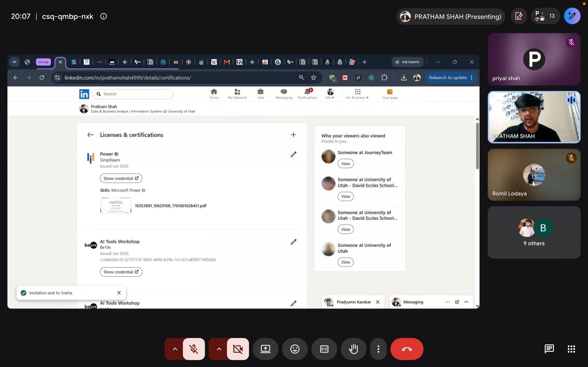Bookmark this page with the star
The image size is (588, 367).
(313, 78)
